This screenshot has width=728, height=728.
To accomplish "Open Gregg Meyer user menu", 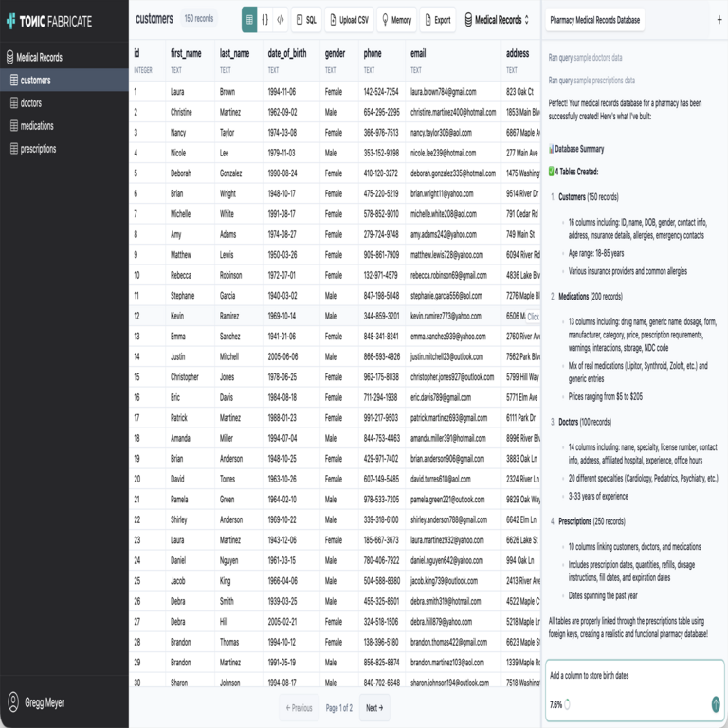I will click(45, 702).
